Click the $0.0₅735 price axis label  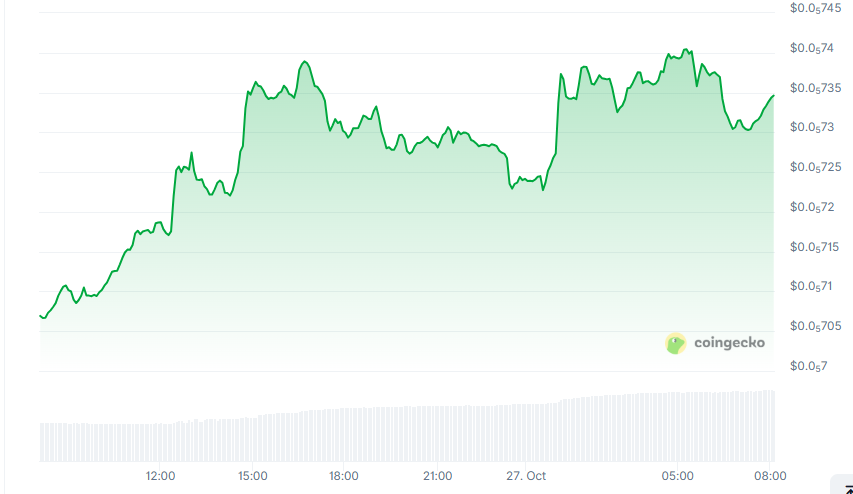point(814,88)
